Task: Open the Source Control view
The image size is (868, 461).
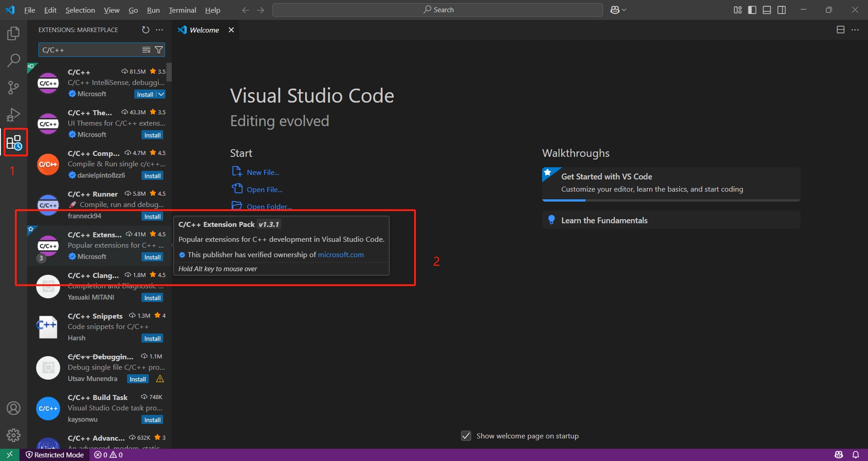Action: click(x=14, y=88)
